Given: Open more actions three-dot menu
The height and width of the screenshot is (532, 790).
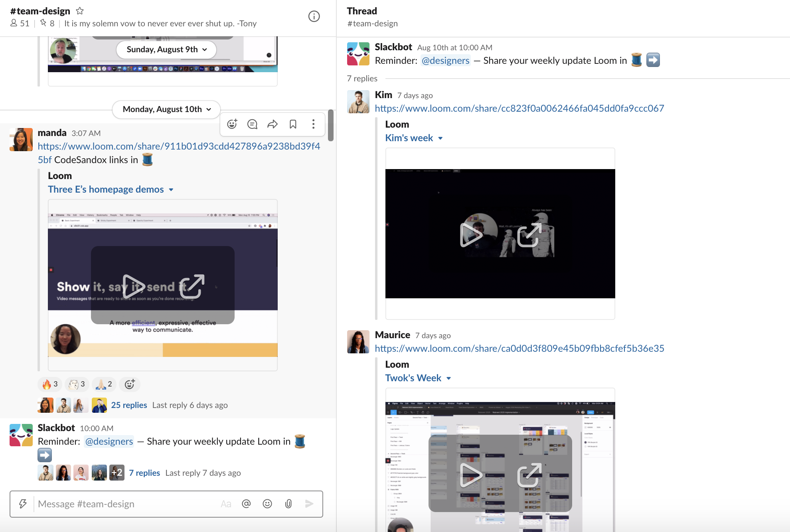Looking at the screenshot, I should 313,124.
